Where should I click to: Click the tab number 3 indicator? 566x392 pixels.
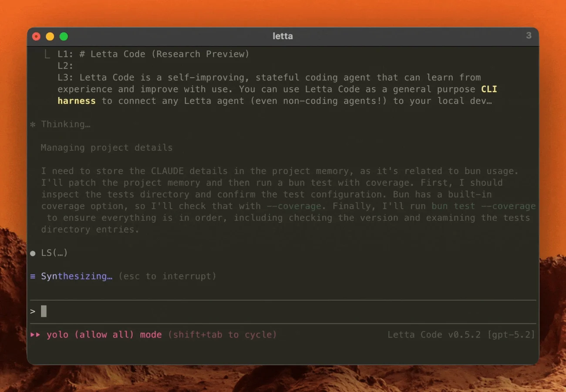point(529,36)
